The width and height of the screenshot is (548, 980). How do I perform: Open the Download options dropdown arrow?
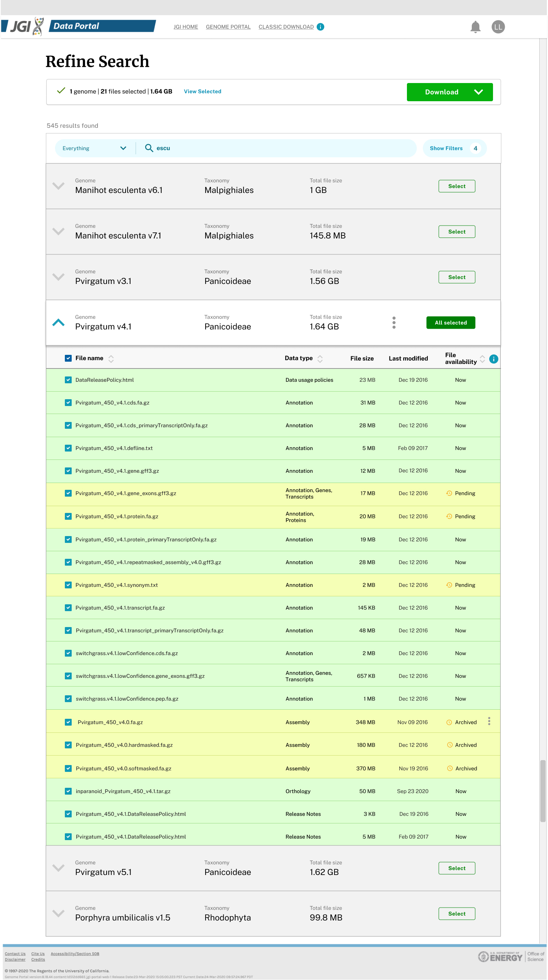[479, 92]
